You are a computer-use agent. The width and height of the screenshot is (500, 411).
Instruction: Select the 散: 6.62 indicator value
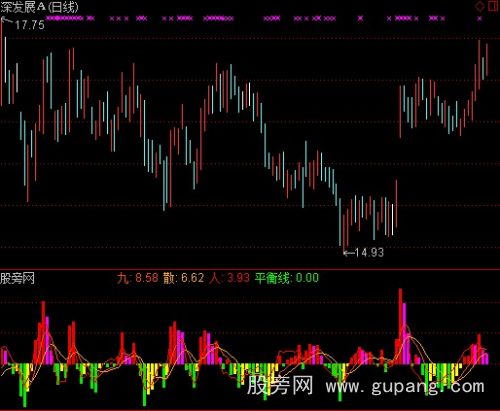pos(183,278)
